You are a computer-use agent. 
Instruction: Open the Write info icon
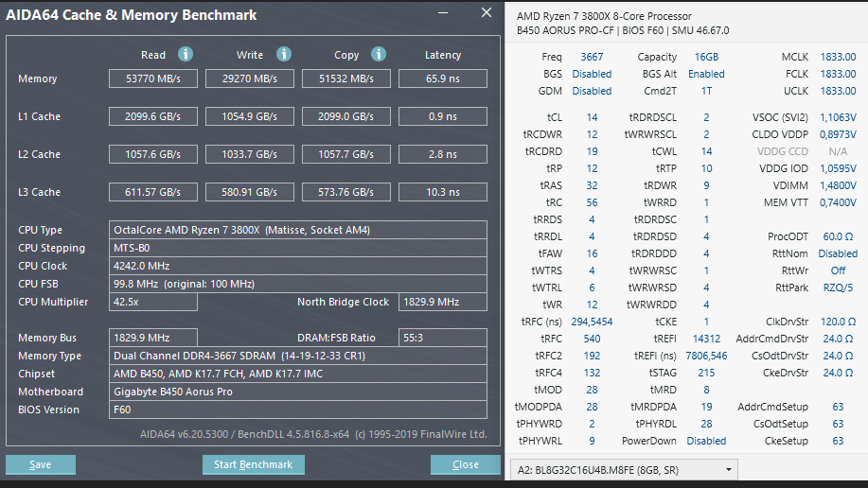[x=284, y=54]
